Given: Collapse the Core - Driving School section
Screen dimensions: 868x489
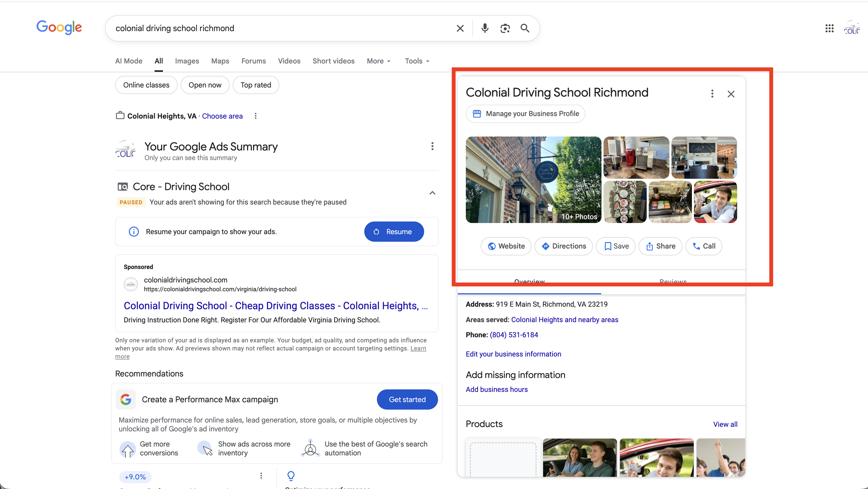Looking at the screenshot, I should pos(432,193).
